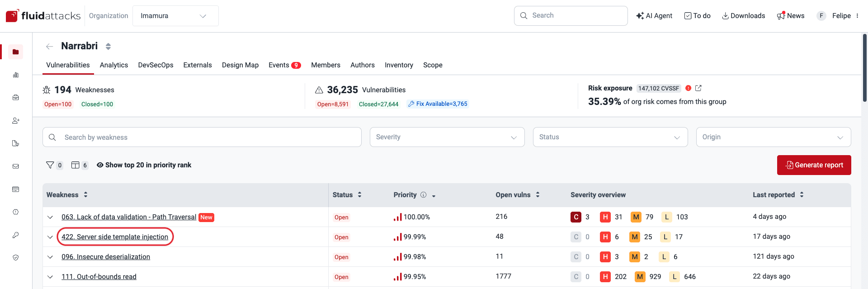The width and height of the screenshot is (868, 289).
Task: Open the bar chart analytics sidebar icon
Action: (x=16, y=75)
